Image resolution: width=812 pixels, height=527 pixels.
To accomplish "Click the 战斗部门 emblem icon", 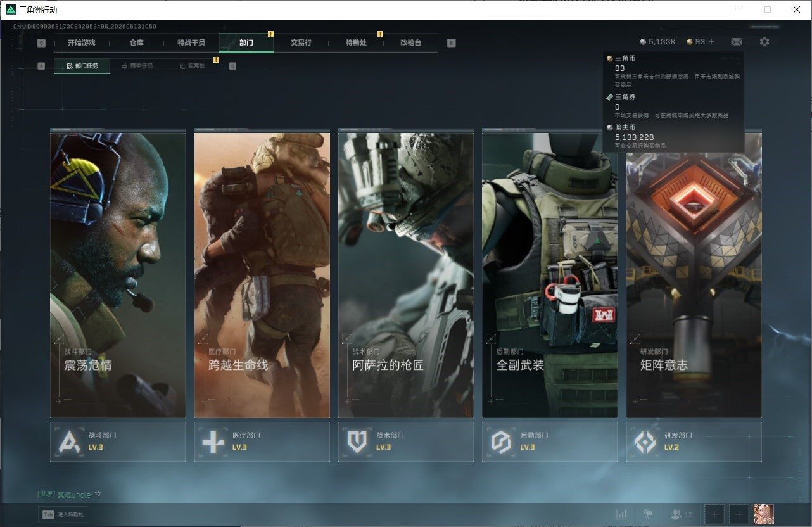I will coord(69,441).
